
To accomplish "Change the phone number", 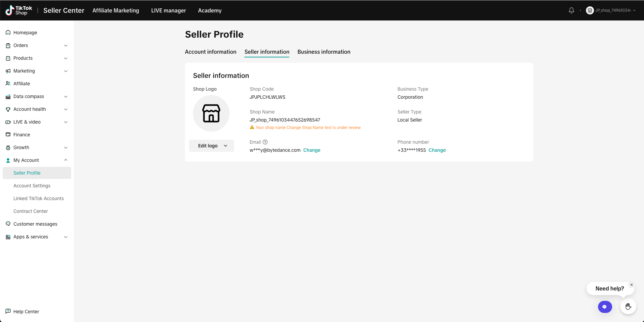I will [x=437, y=150].
